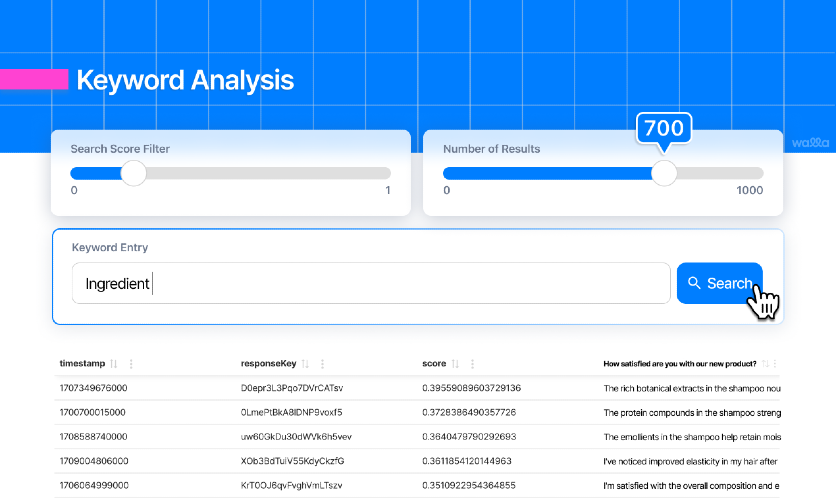Select score value 0.3510922954364855

tap(469, 486)
